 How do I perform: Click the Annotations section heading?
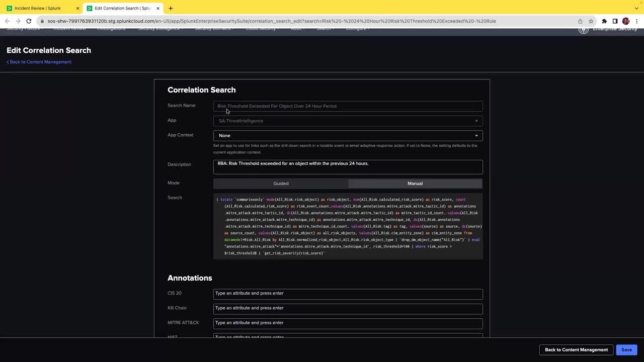(190, 278)
